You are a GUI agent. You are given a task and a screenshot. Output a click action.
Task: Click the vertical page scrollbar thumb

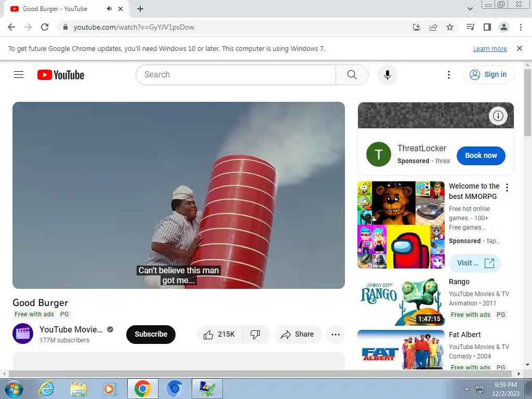[x=528, y=102]
